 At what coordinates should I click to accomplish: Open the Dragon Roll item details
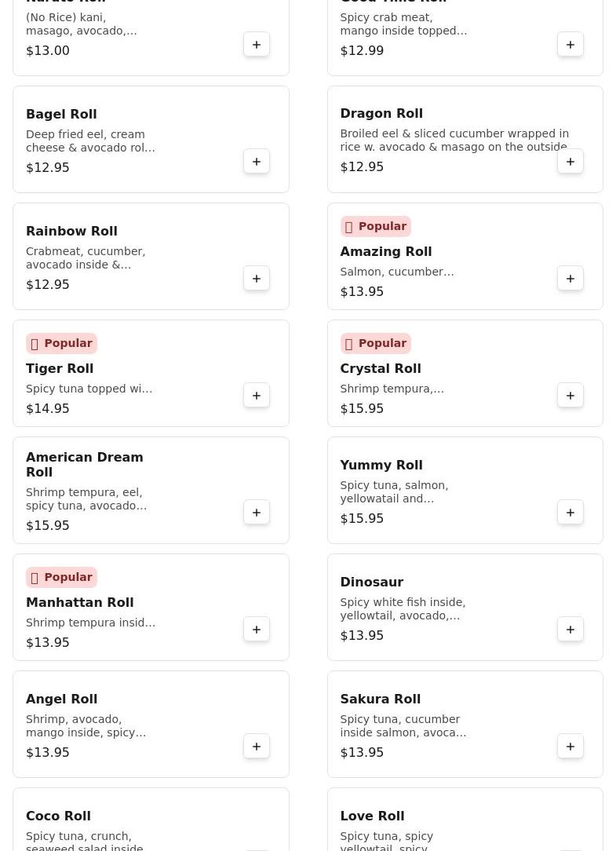click(381, 114)
